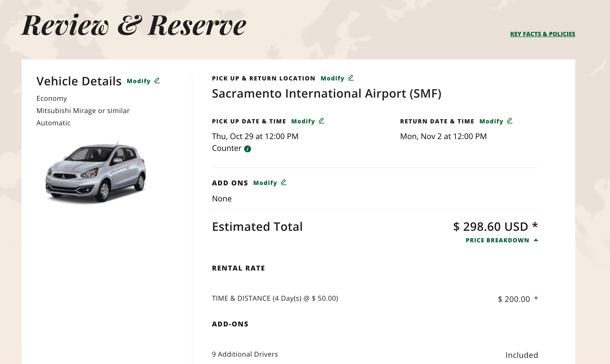Click the pencil icon beside Vehicle Details
This screenshot has width=610, height=364.
[x=157, y=80]
